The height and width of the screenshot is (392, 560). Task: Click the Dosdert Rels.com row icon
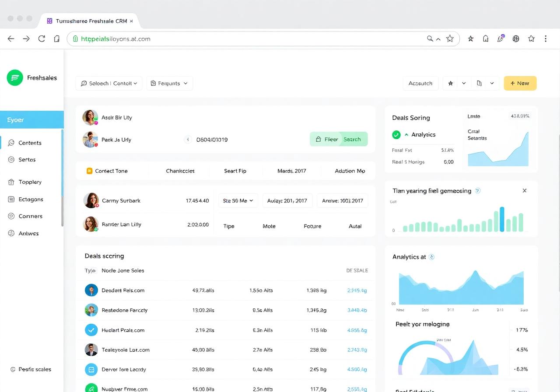tap(91, 290)
